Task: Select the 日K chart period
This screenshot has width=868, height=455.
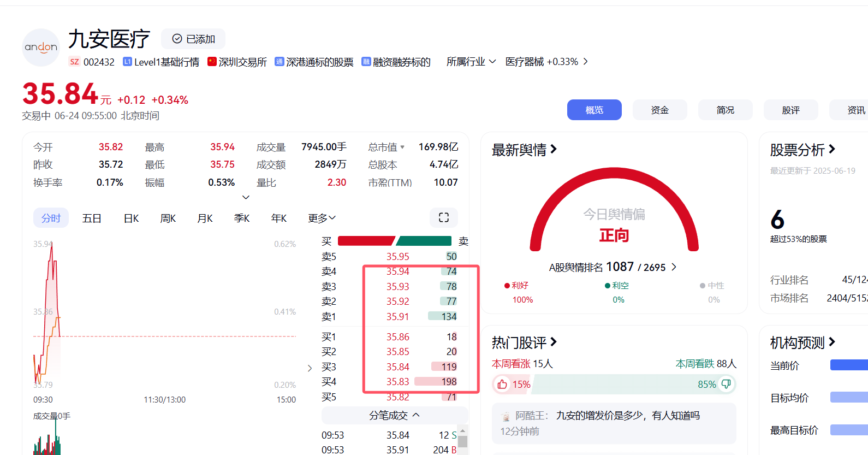Action: point(131,218)
